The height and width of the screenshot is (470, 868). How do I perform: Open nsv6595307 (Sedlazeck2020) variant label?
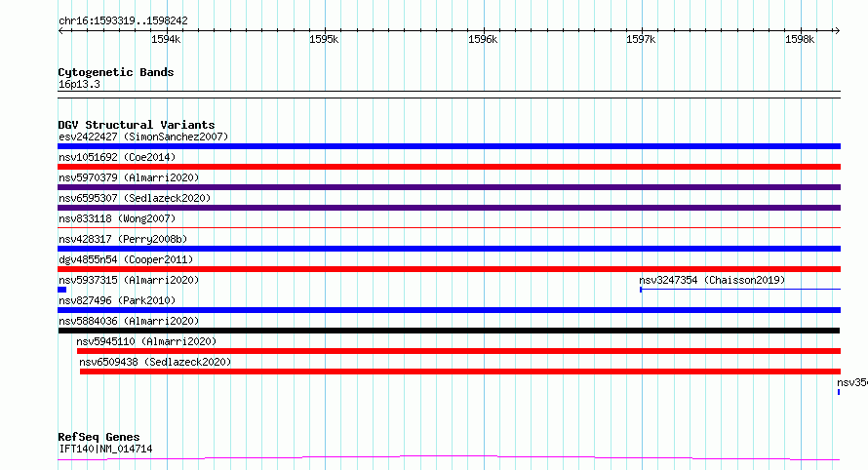tap(135, 198)
